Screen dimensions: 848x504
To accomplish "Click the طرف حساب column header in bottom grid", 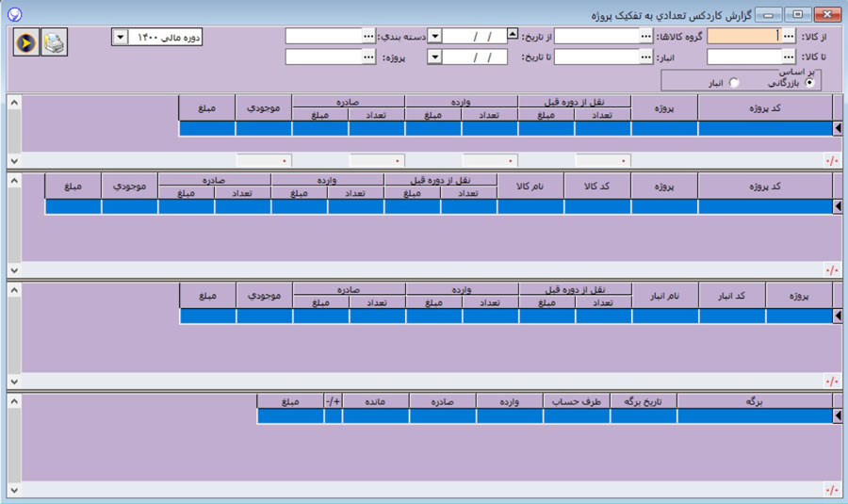I will (577, 401).
